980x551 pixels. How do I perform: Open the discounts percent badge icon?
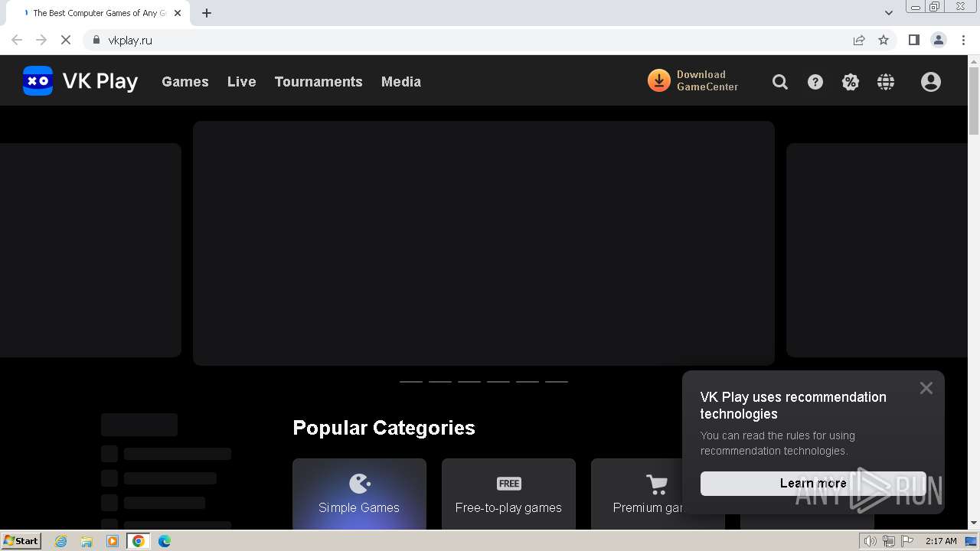click(851, 82)
